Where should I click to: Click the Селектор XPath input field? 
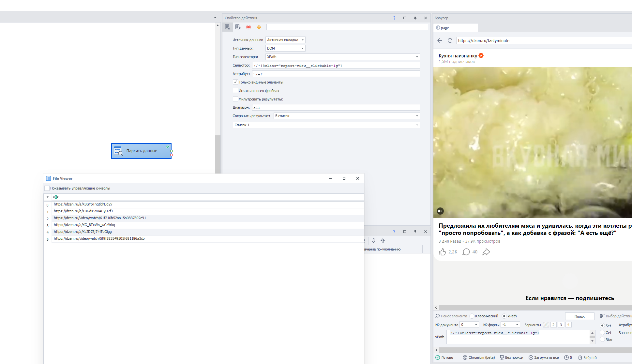tap(336, 66)
